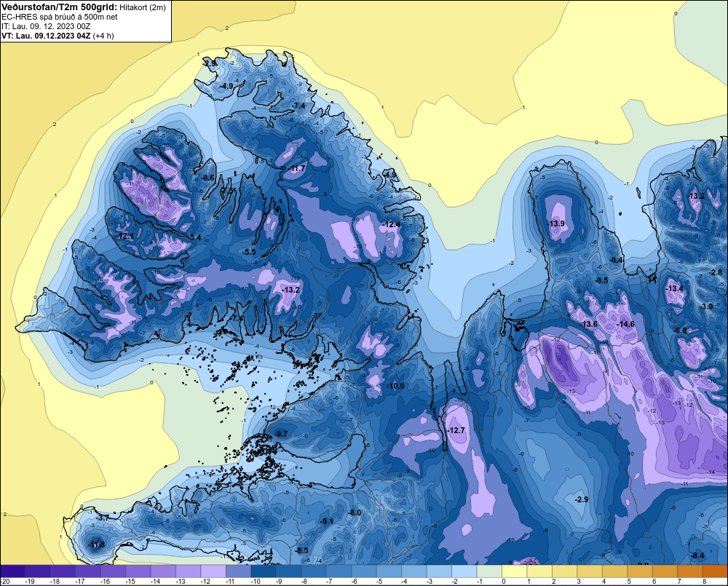Click the -8 legend scale label
Image resolution: width=728 pixels, height=586 pixels.
pos(304,582)
